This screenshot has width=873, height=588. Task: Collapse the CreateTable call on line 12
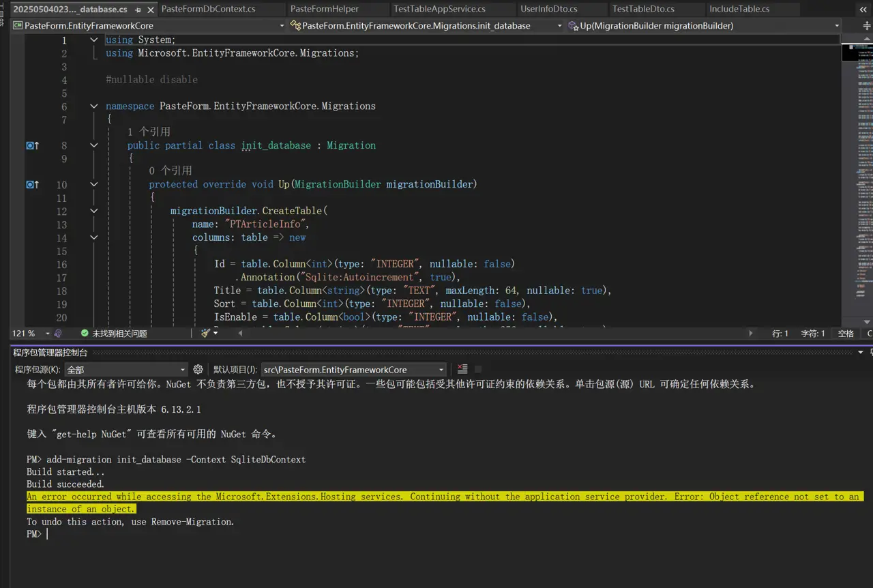[x=94, y=211]
